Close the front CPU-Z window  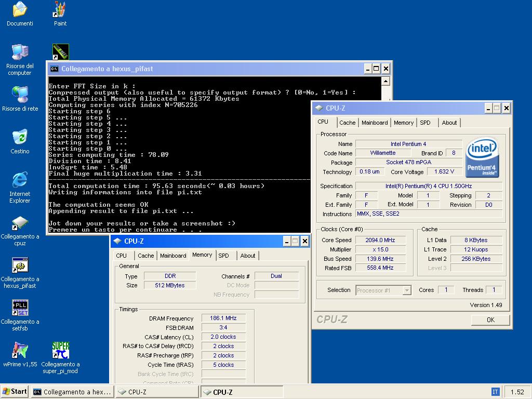coord(507,108)
